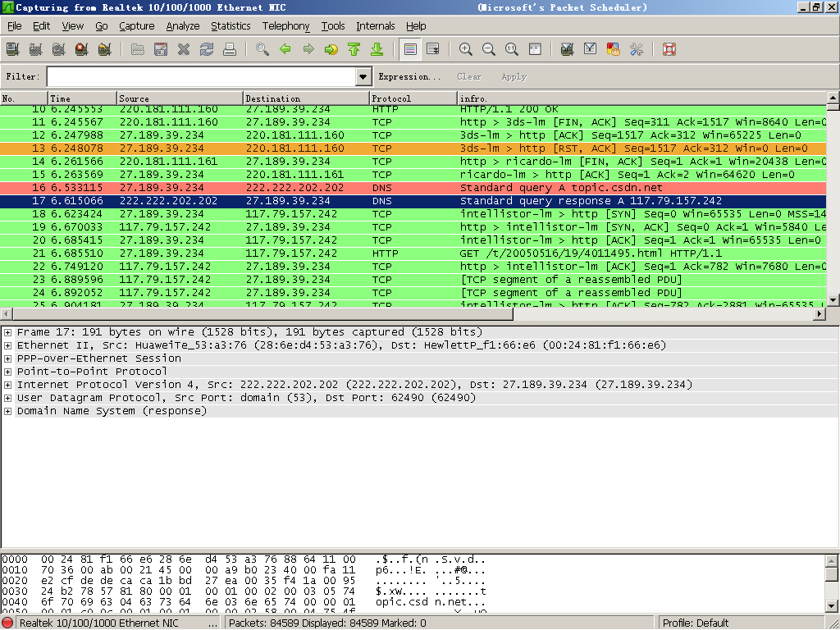Viewport: 840px width, 630px height.
Task: Expand Point-to-Point Protocol node
Action: [x=8, y=372]
